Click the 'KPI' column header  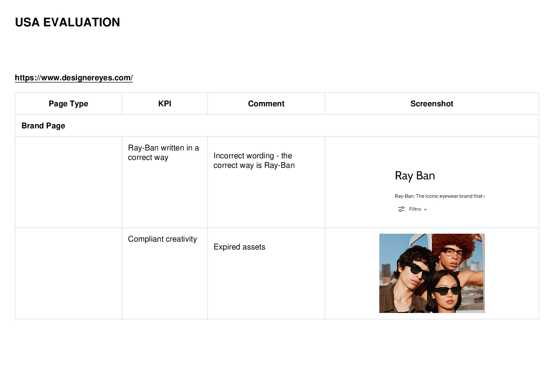point(164,104)
